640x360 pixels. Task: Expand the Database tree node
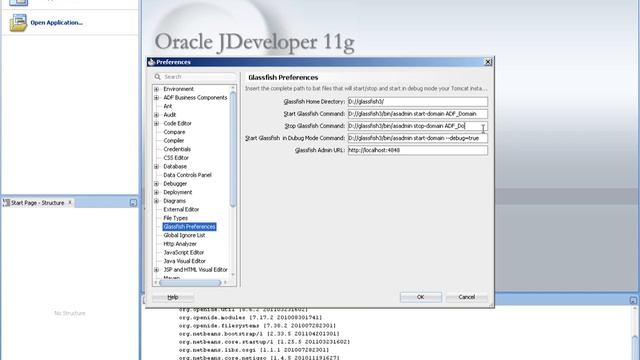point(156,167)
